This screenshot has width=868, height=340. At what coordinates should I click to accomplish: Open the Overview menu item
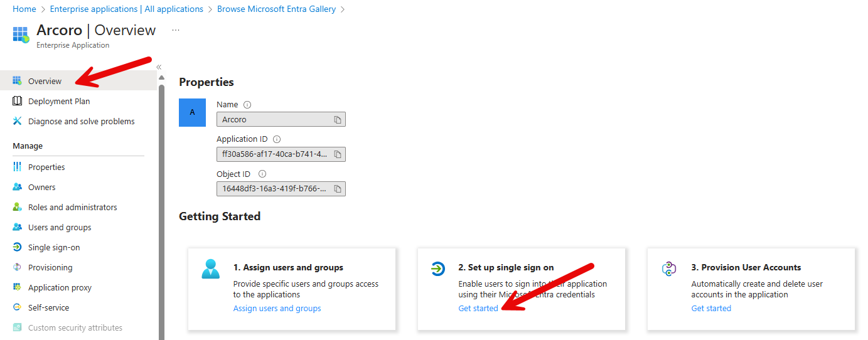(x=78, y=81)
